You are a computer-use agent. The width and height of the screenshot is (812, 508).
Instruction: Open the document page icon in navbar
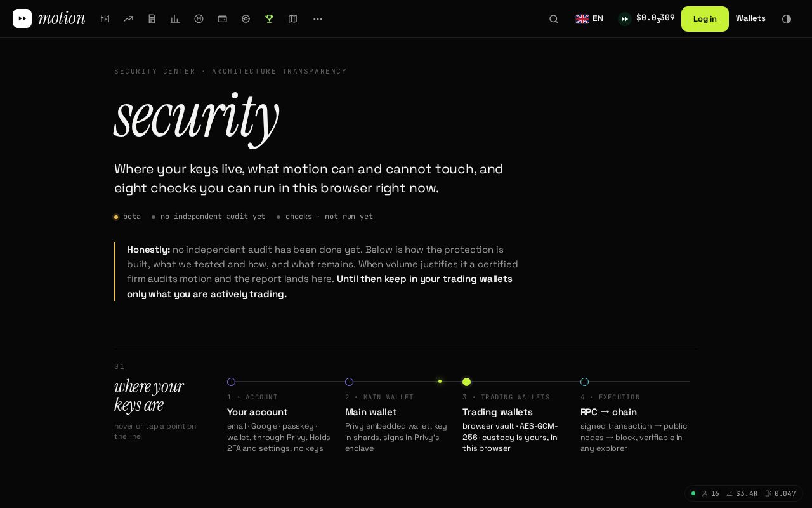[152, 19]
